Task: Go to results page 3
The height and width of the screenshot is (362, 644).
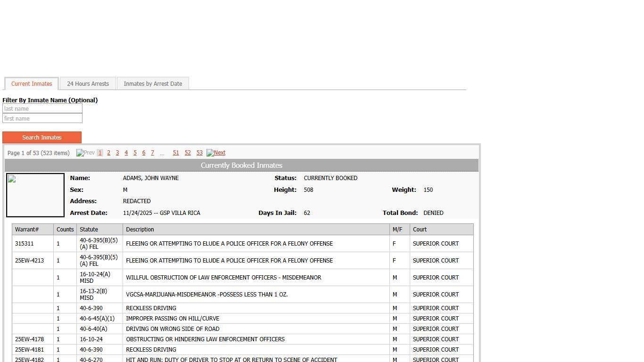Action: coord(117,153)
